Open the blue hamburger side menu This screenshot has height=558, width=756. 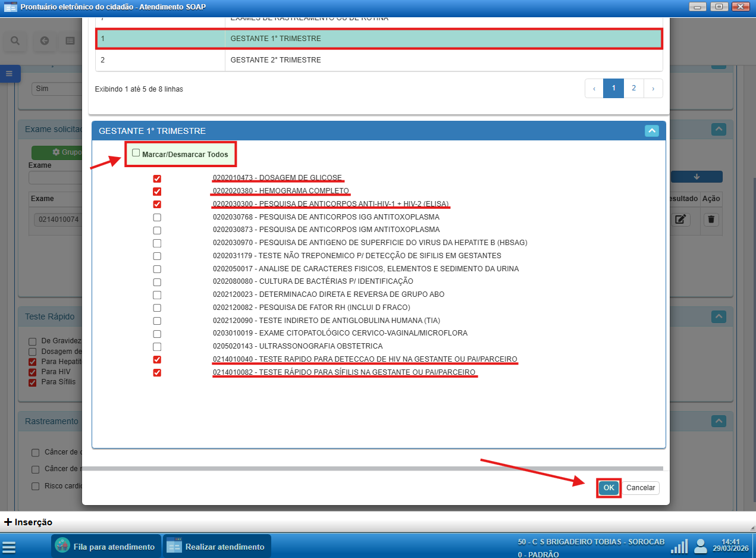tap(9, 74)
